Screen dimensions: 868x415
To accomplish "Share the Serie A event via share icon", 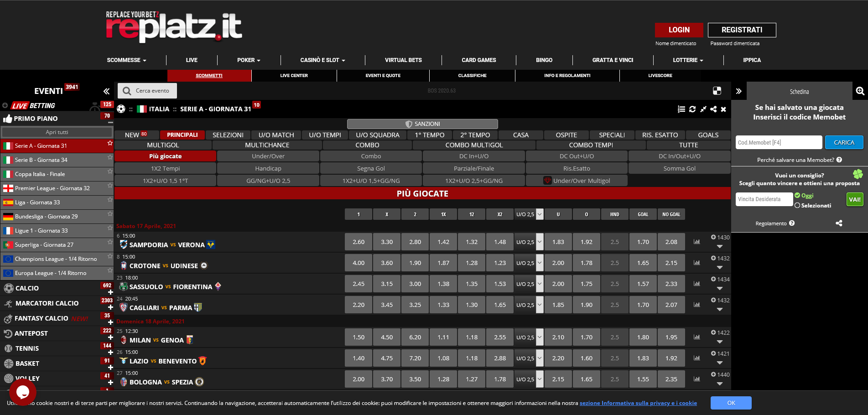I will click(713, 109).
